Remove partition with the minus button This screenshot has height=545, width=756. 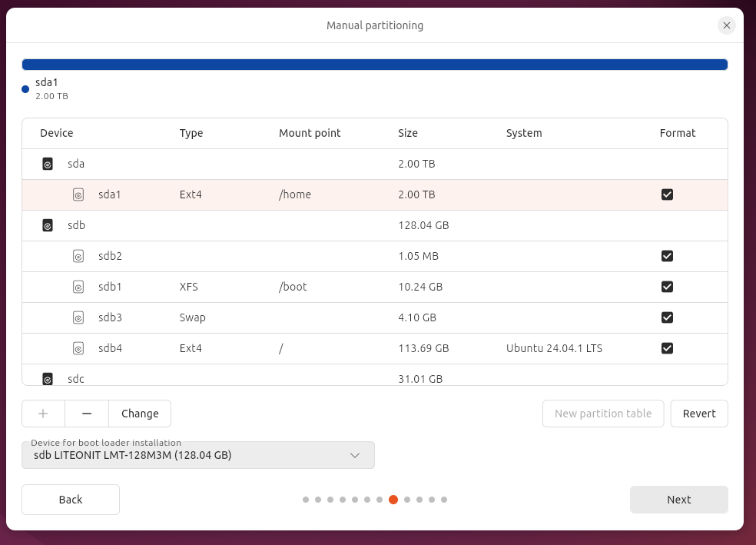(87, 414)
